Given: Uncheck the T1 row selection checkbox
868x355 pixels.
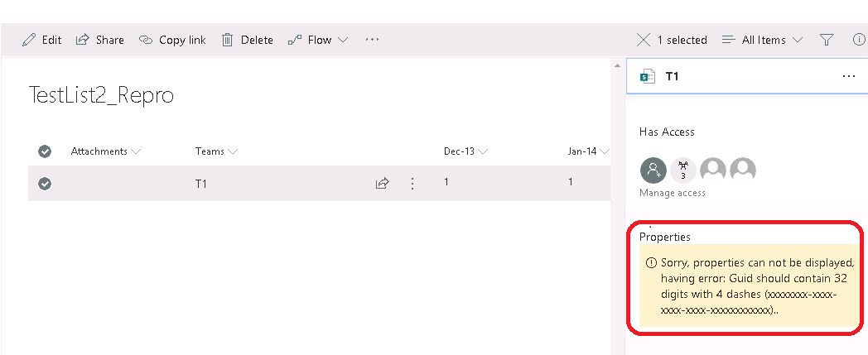Looking at the screenshot, I should tap(45, 184).
